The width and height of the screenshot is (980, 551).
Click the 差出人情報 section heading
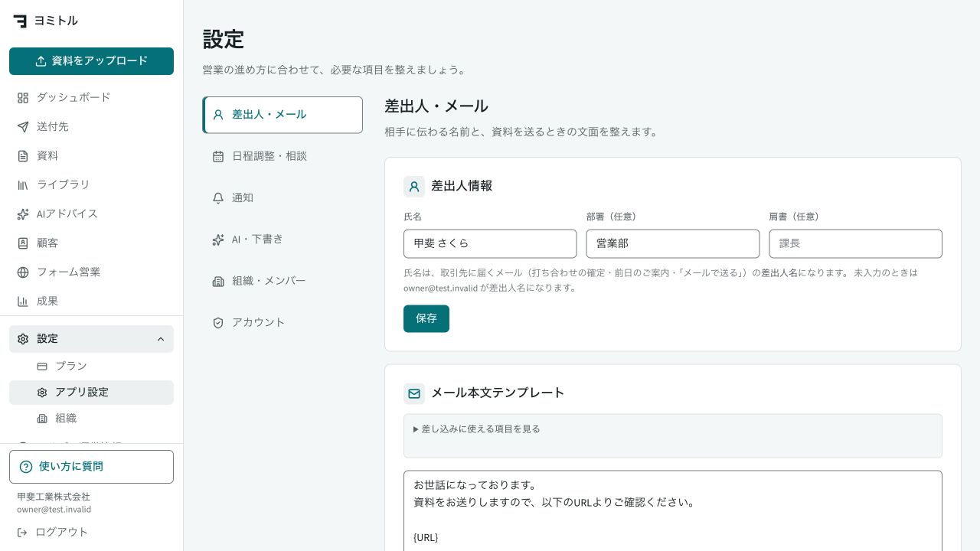coord(462,186)
